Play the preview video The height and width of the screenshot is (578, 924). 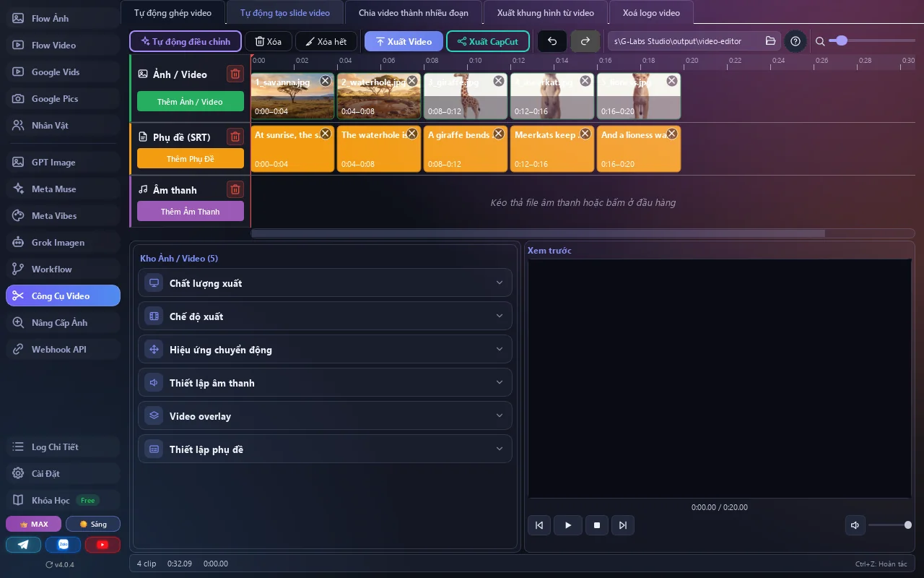click(568, 525)
